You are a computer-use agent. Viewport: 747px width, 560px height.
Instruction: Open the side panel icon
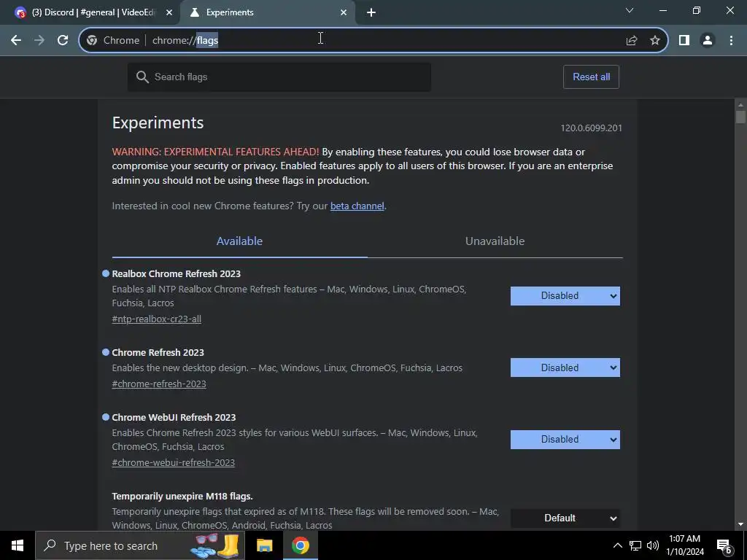click(x=684, y=41)
